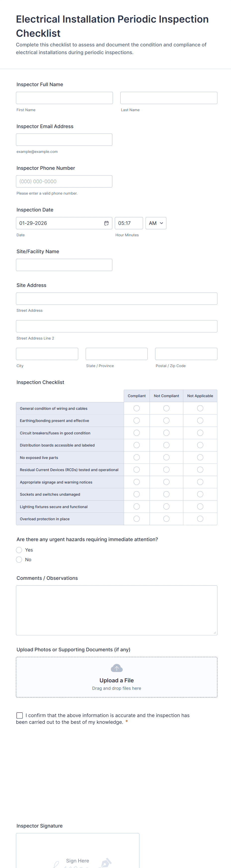Image resolution: width=231 pixels, height=868 pixels.
Task: Mark wiring and cables condition as Compliant
Action: coord(137,408)
